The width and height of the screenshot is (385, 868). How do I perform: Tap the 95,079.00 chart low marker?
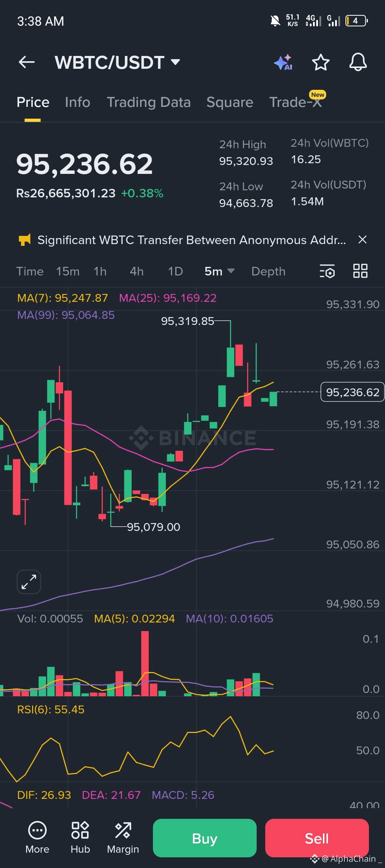[154, 527]
